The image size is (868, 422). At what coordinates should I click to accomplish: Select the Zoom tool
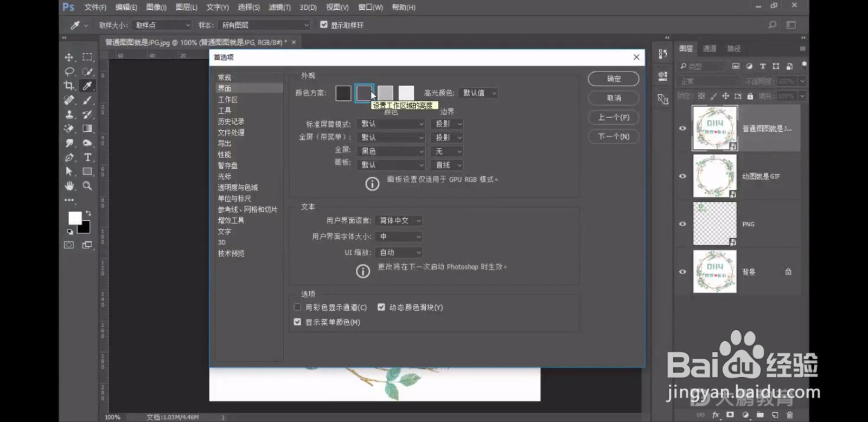click(87, 186)
